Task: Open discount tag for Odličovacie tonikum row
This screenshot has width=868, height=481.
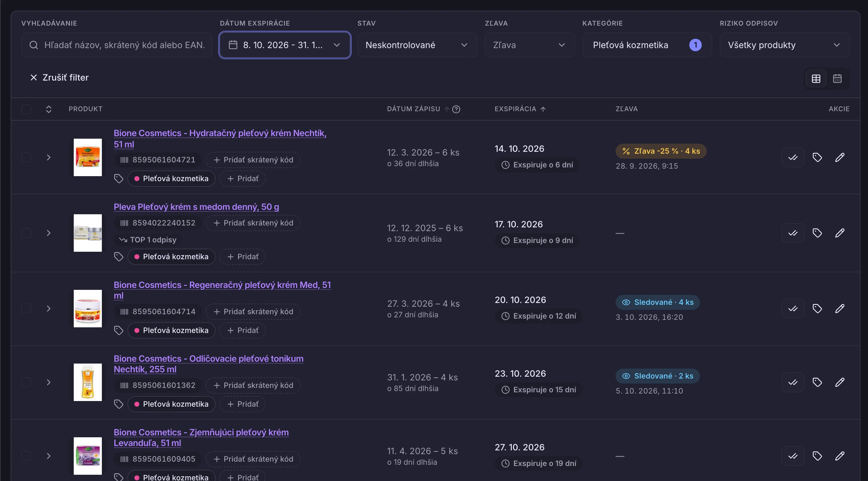Action: click(x=817, y=382)
